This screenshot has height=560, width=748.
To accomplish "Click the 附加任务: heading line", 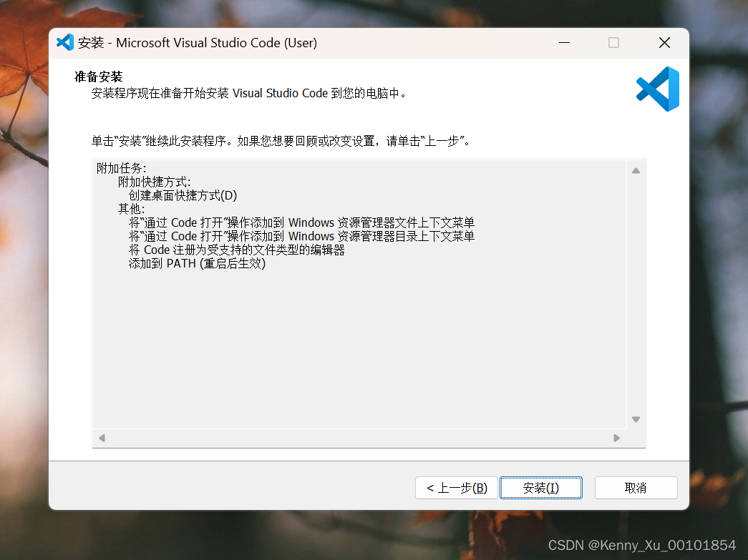I will (x=121, y=168).
